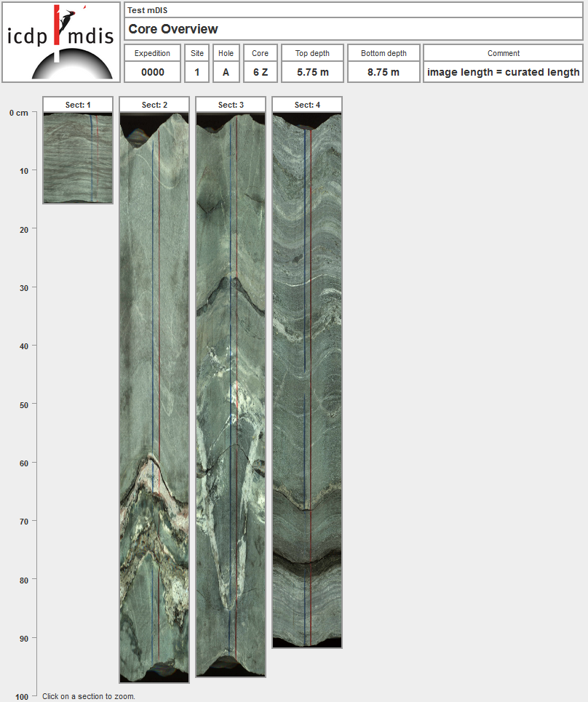This screenshot has width=588, height=702.
Task: Open the Section 3 core image
Action: (x=231, y=393)
